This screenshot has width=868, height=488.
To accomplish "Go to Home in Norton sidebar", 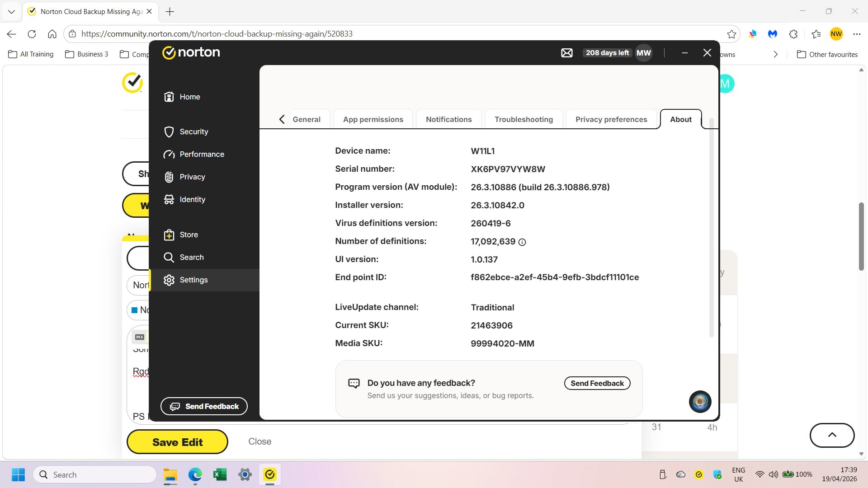I will pos(204,97).
